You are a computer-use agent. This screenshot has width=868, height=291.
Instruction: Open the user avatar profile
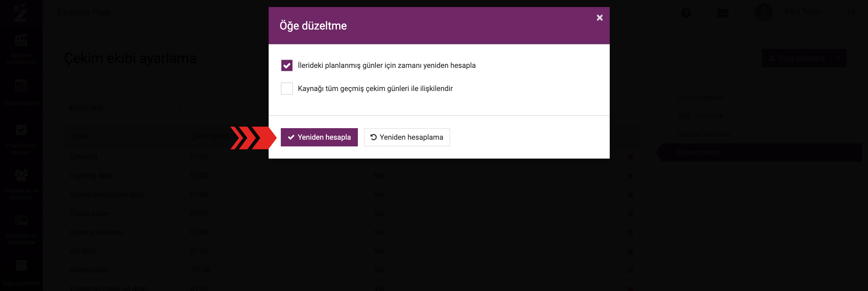pos(764,12)
